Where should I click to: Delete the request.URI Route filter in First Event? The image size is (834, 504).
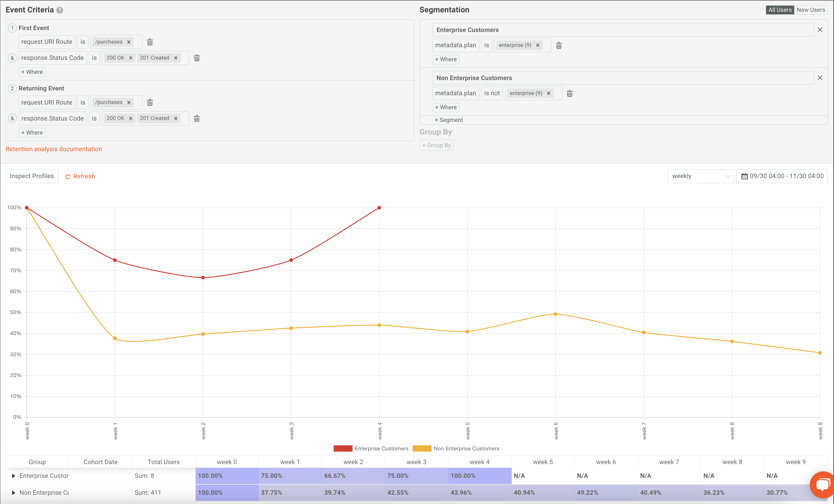(x=150, y=42)
